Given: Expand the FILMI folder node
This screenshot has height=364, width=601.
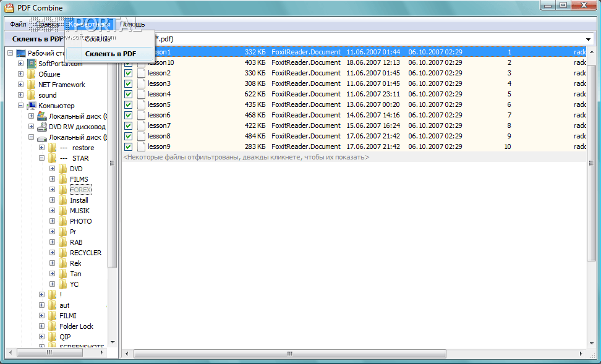Looking at the screenshot, I should tap(42, 316).
